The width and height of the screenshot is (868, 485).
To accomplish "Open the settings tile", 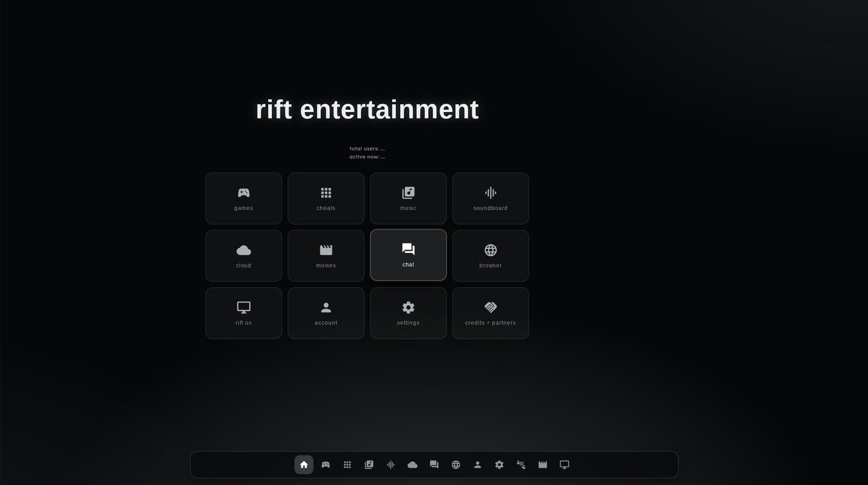I will 408,313.
